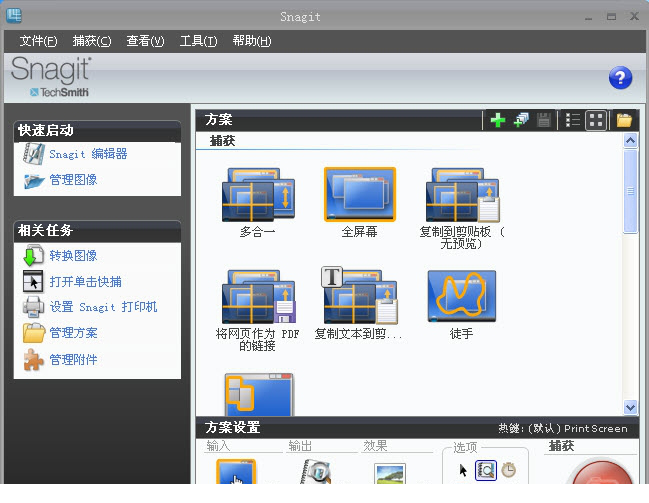Click the Snagit editor icon
The height and width of the screenshot is (503, 649).
click(34, 154)
